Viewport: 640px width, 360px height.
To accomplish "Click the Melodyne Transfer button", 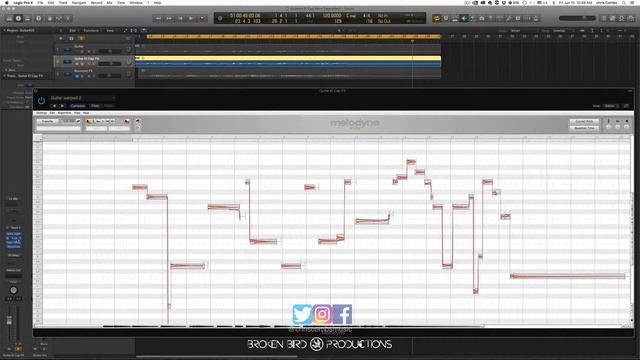I will (x=47, y=121).
